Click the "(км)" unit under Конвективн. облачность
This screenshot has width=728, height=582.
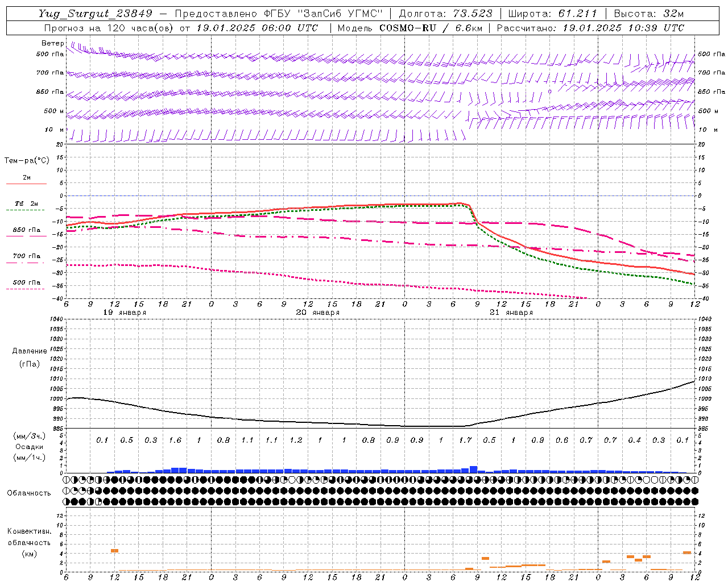[x=30, y=553]
